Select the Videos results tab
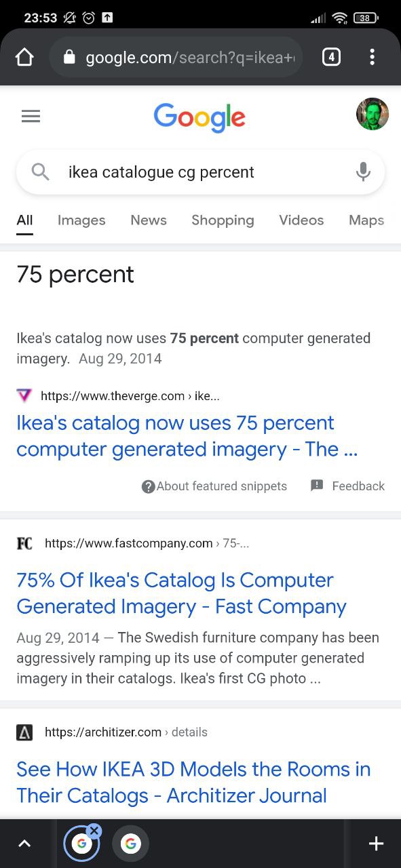The width and height of the screenshot is (401, 868). point(301,220)
